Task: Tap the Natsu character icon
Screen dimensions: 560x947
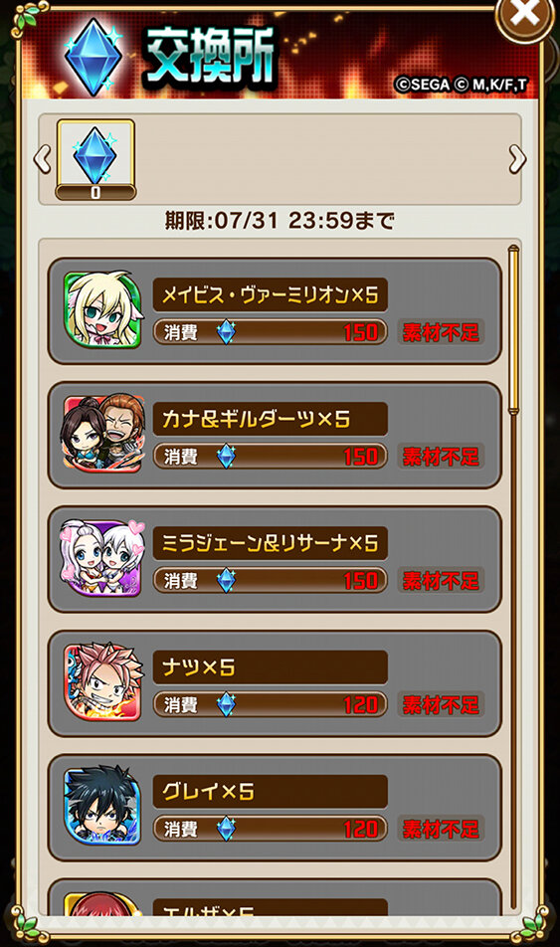Action: pos(103,682)
